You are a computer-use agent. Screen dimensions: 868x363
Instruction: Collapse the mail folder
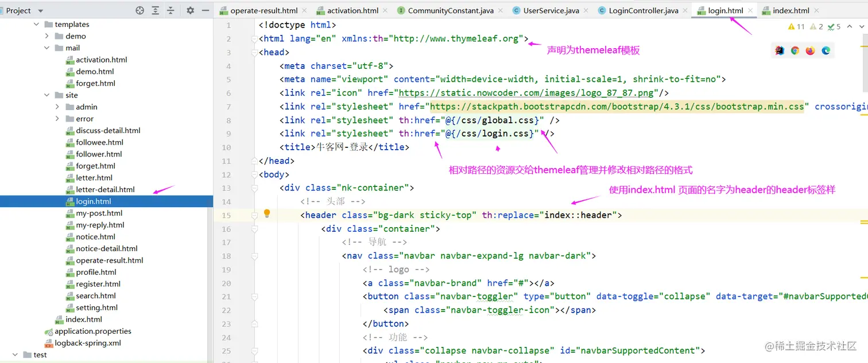click(x=47, y=48)
